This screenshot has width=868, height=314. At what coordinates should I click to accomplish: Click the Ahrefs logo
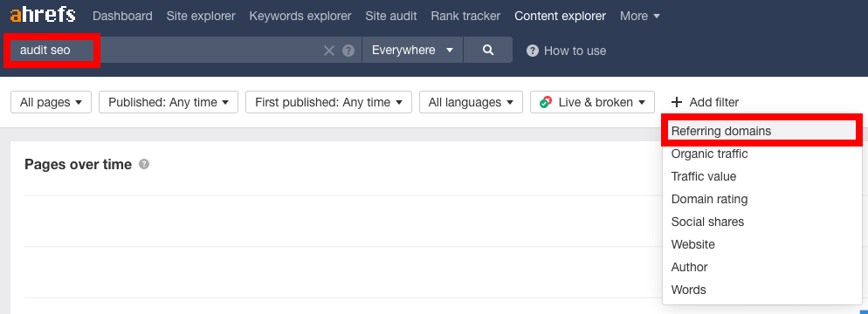[43, 15]
